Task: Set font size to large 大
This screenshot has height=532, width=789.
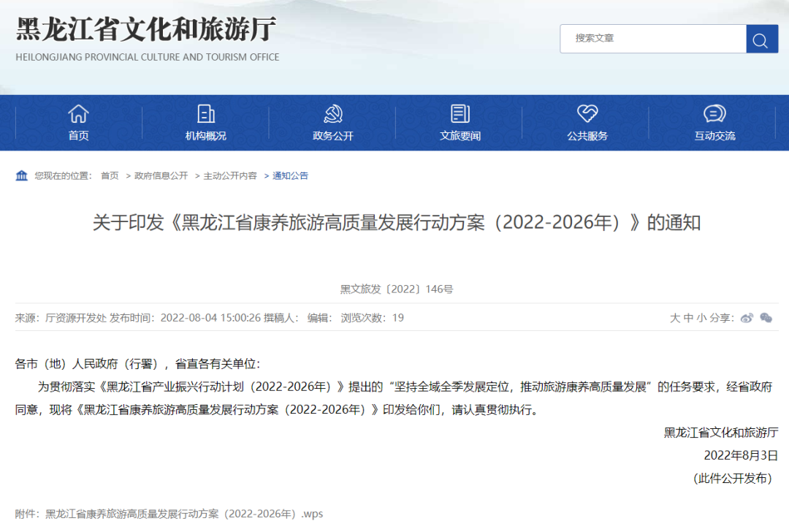Action: click(675, 318)
